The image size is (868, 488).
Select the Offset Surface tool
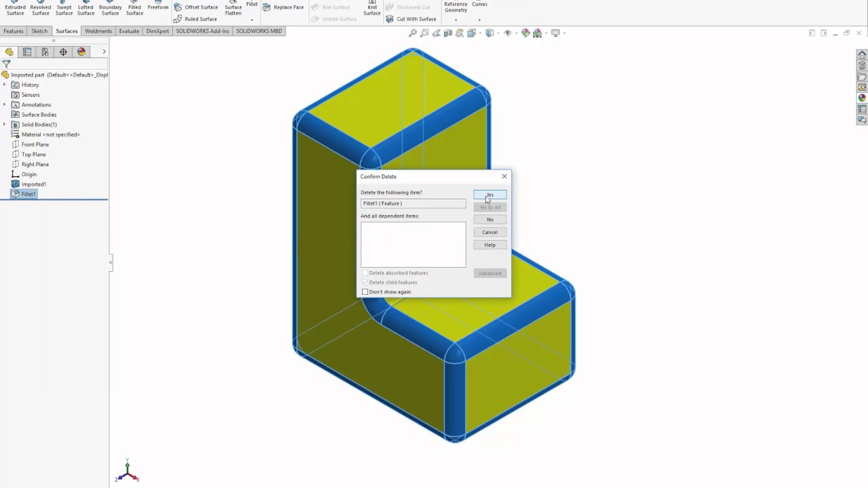point(201,7)
